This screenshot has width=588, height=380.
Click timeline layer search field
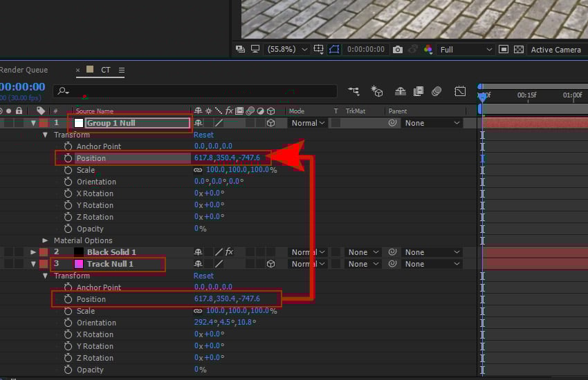(x=195, y=91)
